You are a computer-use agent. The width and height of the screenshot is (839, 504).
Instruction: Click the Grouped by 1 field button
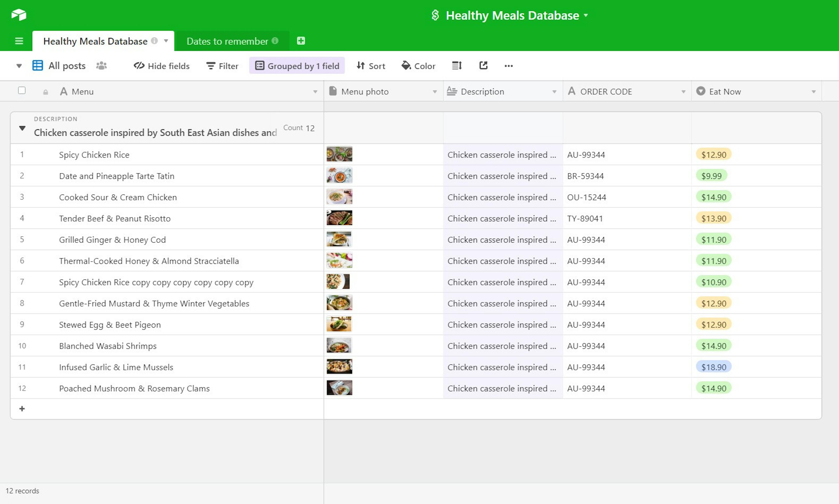(297, 66)
